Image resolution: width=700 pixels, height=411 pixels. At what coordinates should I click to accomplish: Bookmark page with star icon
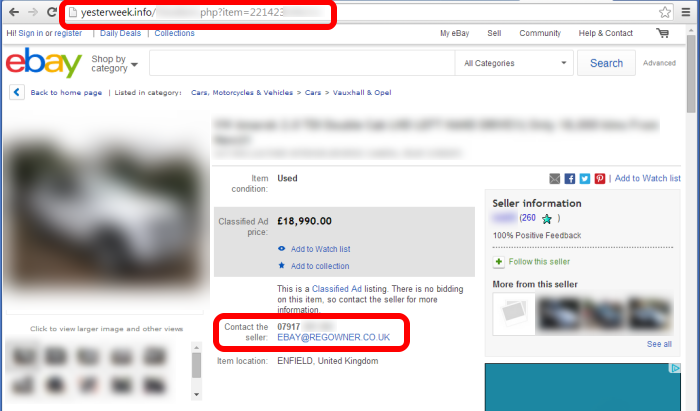pyautogui.click(x=665, y=12)
